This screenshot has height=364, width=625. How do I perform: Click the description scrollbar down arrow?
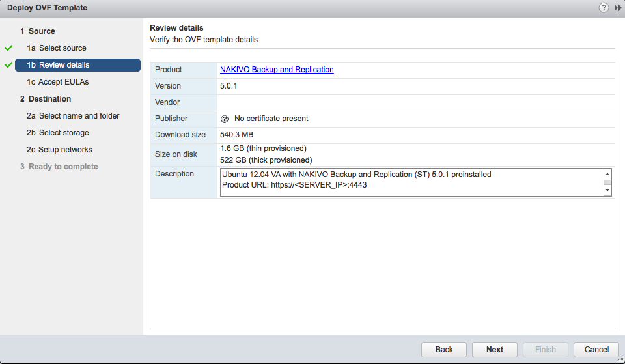(x=607, y=190)
